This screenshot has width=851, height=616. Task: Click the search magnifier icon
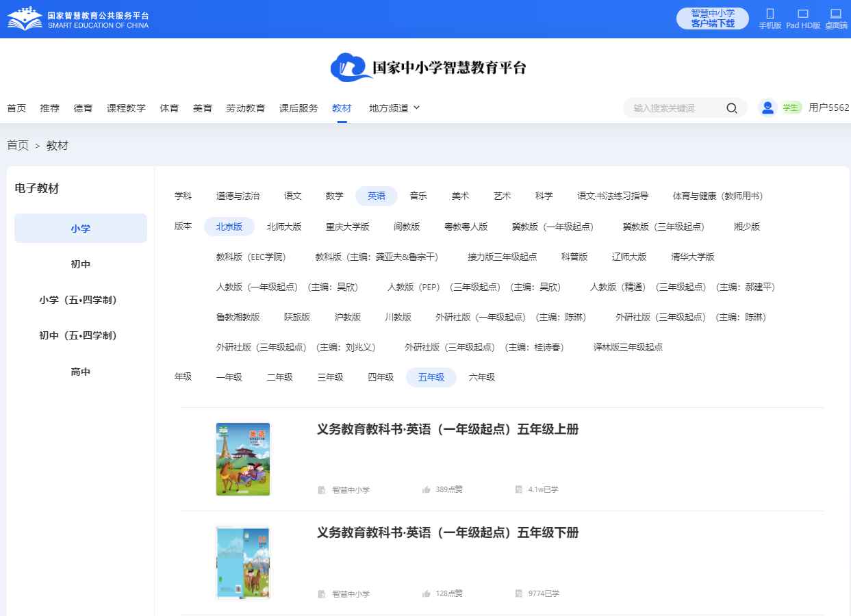click(731, 108)
